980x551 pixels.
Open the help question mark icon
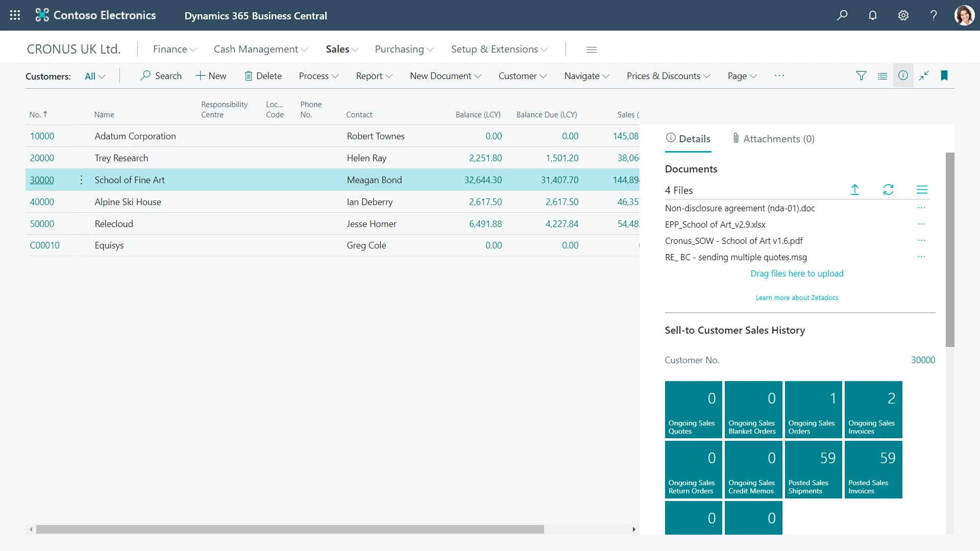(x=934, y=15)
